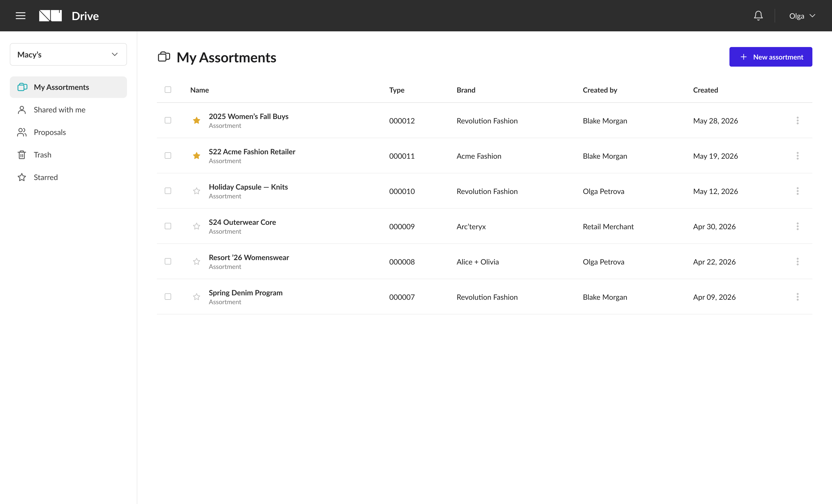Open the Olga user menu
This screenshot has width=832, height=504.
click(x=802, y=16)
